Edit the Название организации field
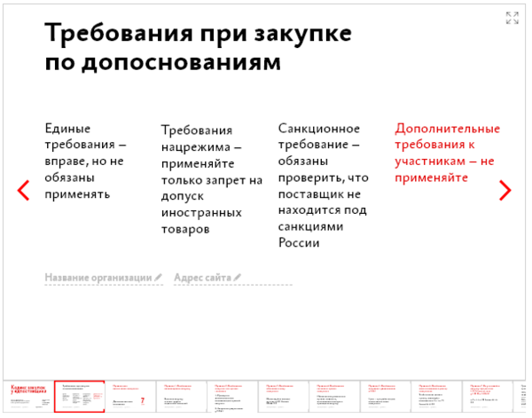The image size is (532, 418). pos(98,278)
